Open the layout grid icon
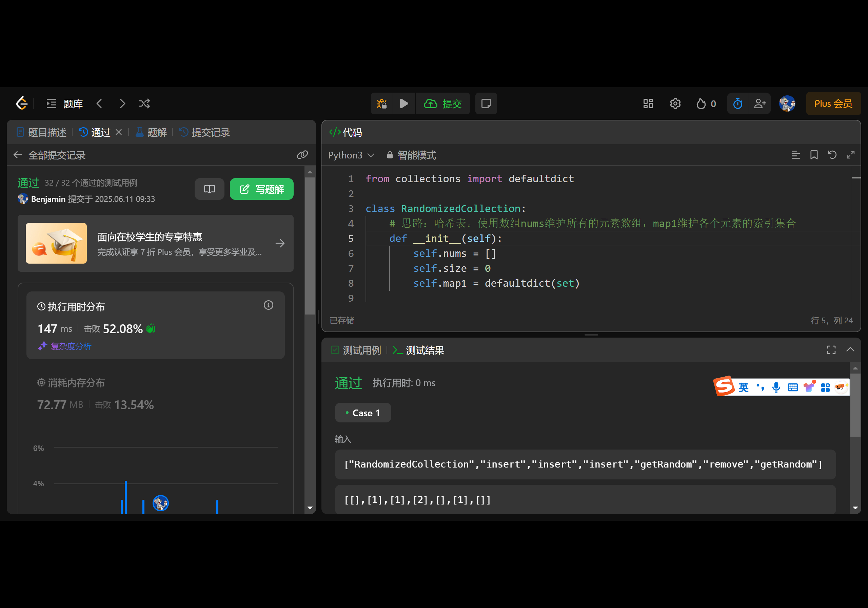868x608 pixels. pos(648,104)
